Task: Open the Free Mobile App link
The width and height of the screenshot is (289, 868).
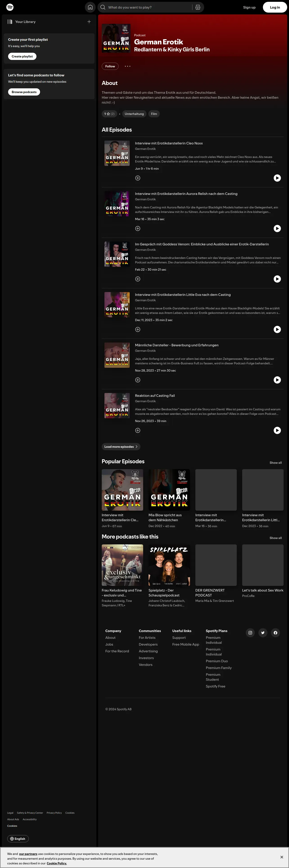Action: click(x=186, y=644)
